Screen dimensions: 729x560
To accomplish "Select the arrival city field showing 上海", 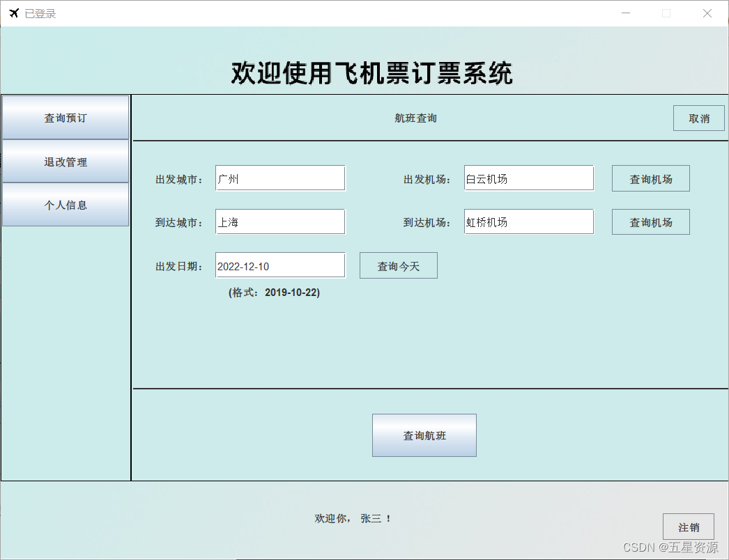I will (x=279, y=221).
